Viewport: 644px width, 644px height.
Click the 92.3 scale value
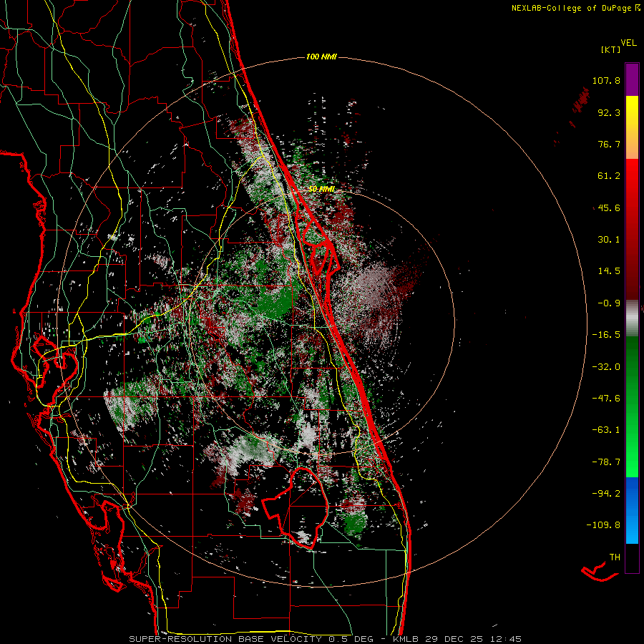click(609, 112)
